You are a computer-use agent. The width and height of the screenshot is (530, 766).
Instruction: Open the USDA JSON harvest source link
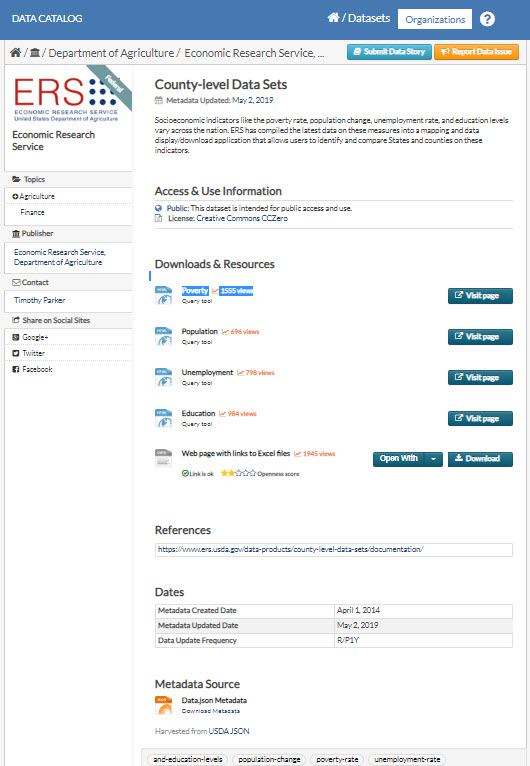click(229, 731)
